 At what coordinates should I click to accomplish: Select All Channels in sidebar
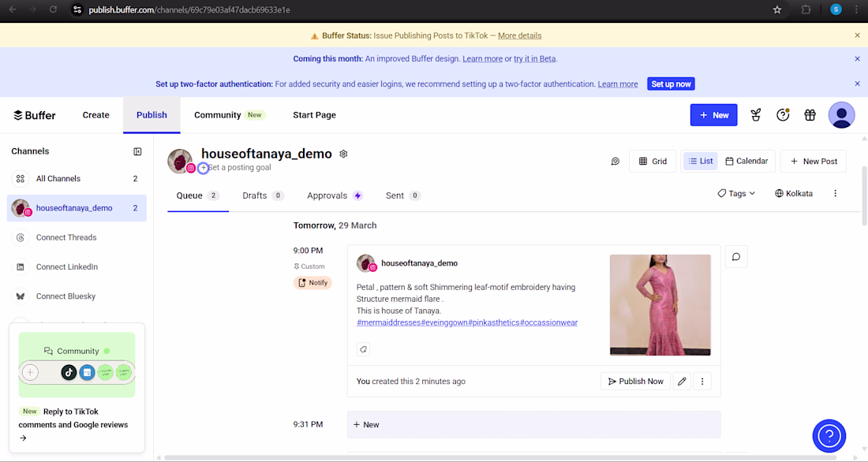click(x=77, y=179)
